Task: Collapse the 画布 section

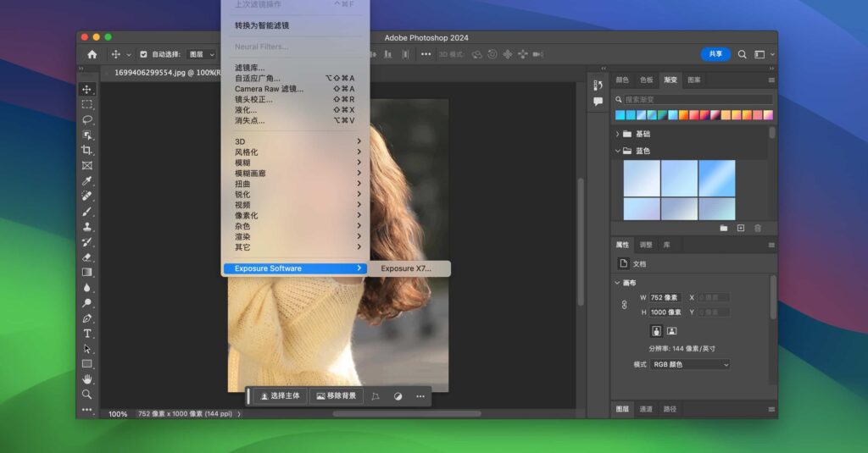Action: click(x=617, y=283)
